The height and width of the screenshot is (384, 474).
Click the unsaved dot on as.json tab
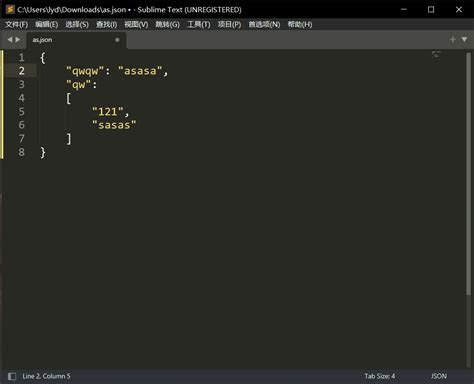(117, 40)
